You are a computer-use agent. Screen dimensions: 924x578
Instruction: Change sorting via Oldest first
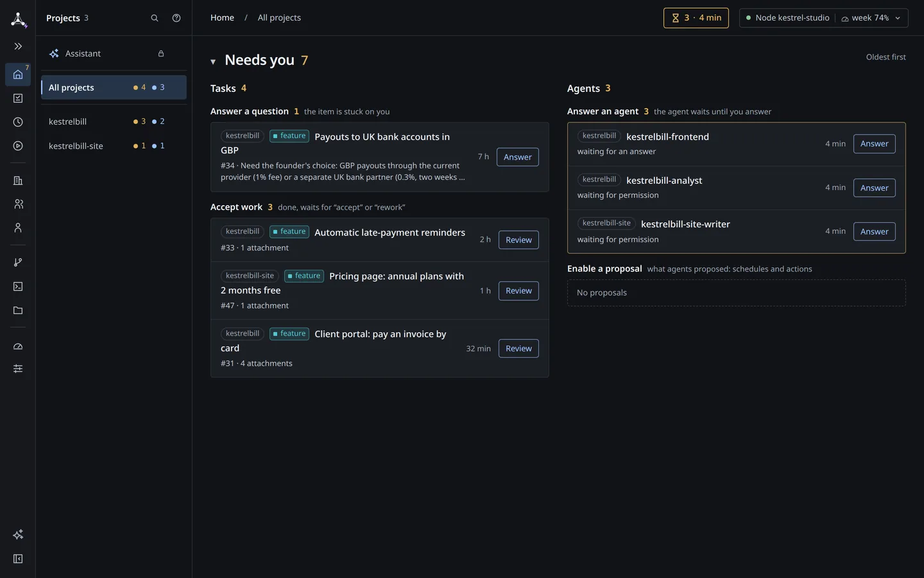coord(886,57)
